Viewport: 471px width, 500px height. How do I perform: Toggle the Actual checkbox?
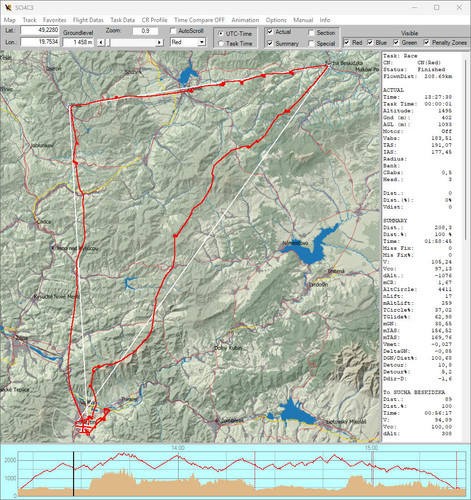[270, 32]
